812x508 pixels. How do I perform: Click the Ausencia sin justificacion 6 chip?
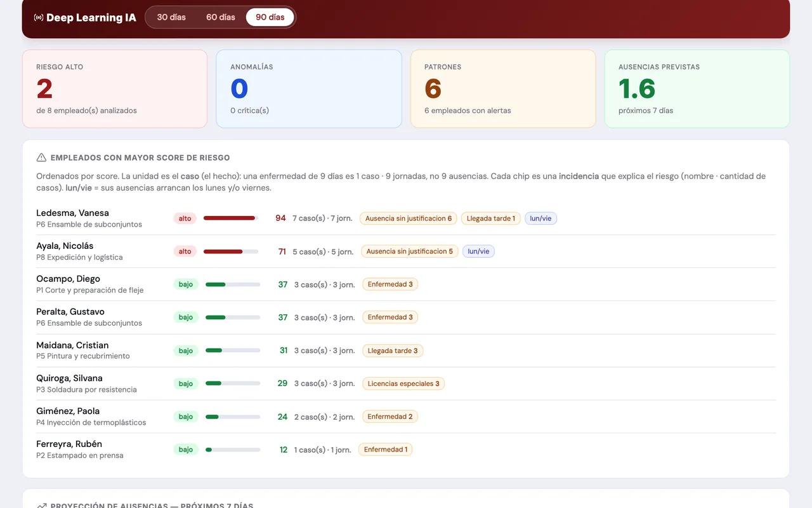(409, 218)
